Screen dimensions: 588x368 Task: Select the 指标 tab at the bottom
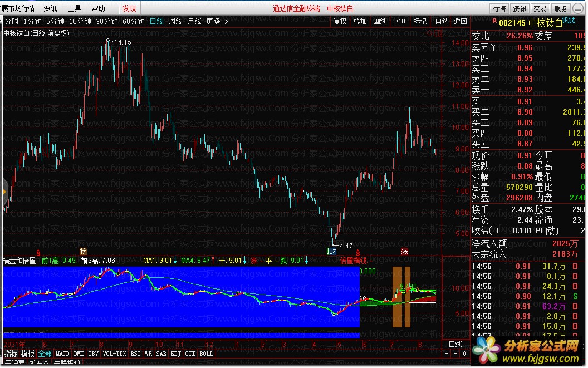coord(11,354)
